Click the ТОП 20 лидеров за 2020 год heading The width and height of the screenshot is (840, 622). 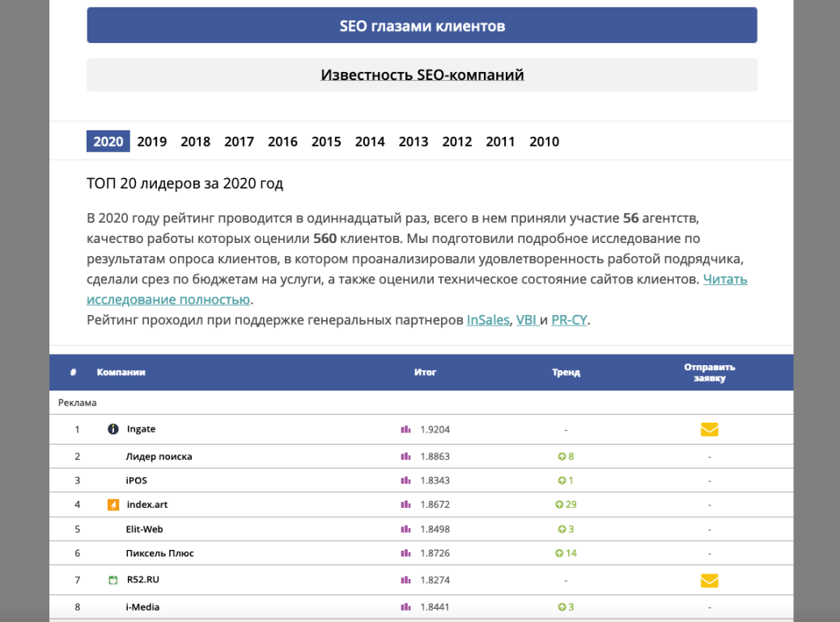click(185, 183)
